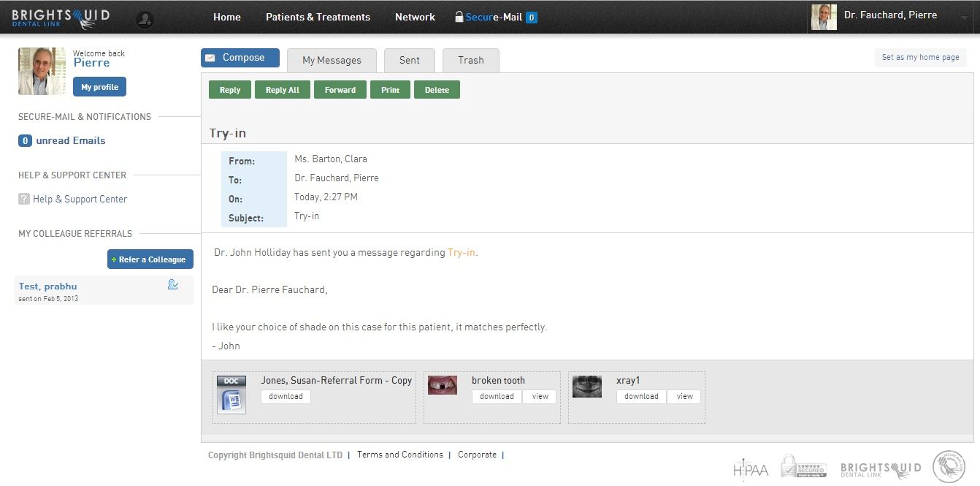The image size is (980, 486).
Task: Click the add-user silhouette icon in header
Action: click(x=145, y=20)
